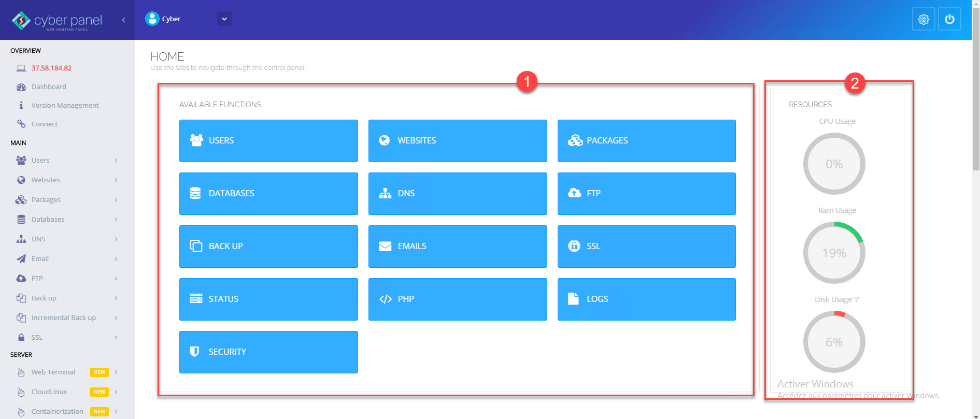Open the DATABASES function tile

point(268,193)
